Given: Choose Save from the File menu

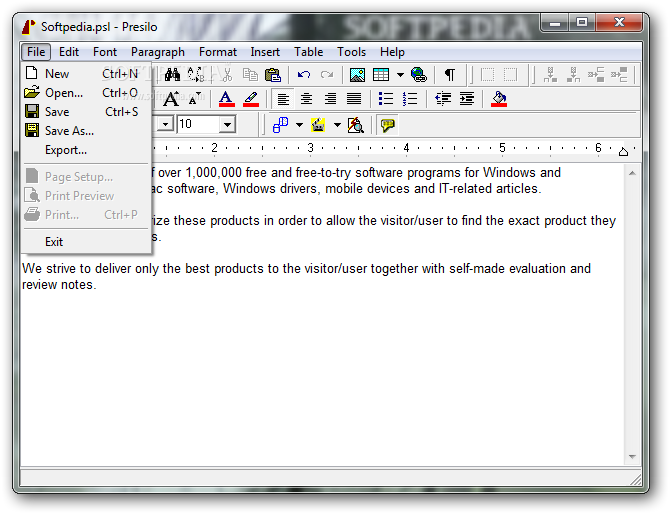Looking at the screenshot, I should click(x=86, y=112).
